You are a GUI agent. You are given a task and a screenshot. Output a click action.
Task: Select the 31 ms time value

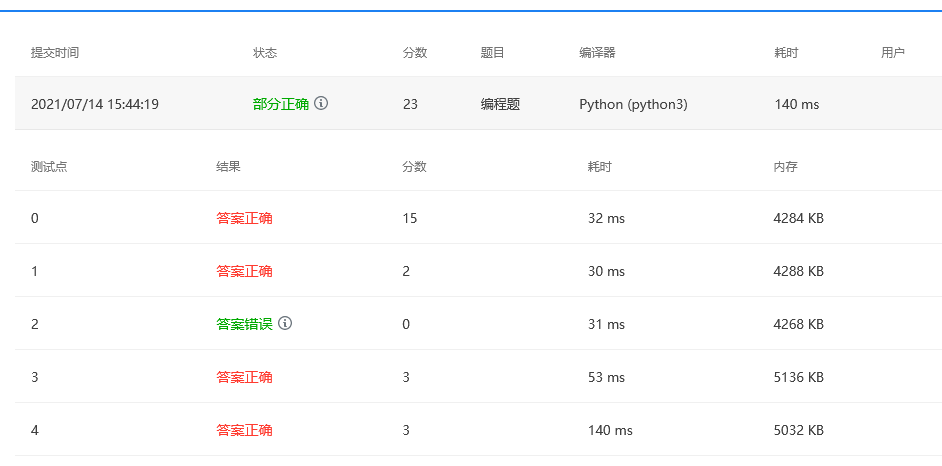click(606, 324)
